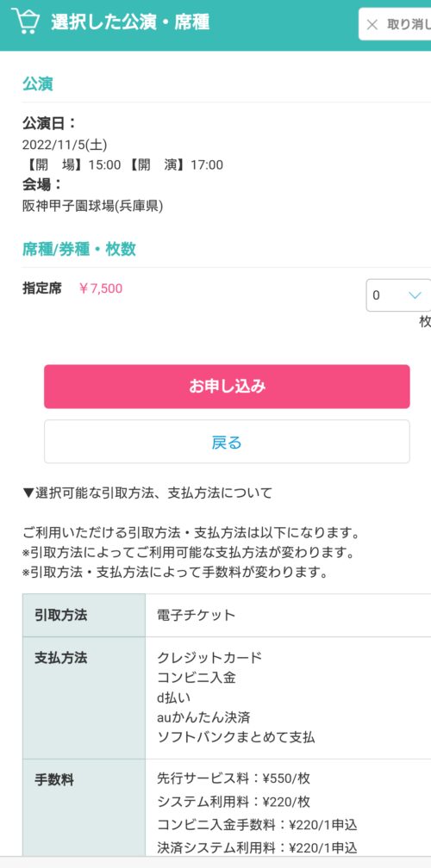
Task: Click the 指定席 seat type label
Action: 42,288
